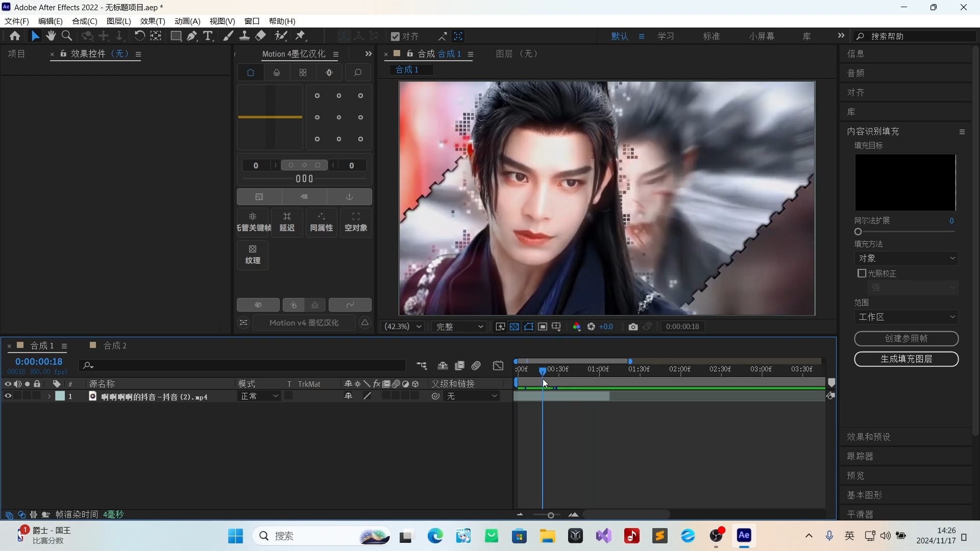Open the 填充方法 对象 dropdown
This screenshot has width=980, height=551.
pos(906,258)
